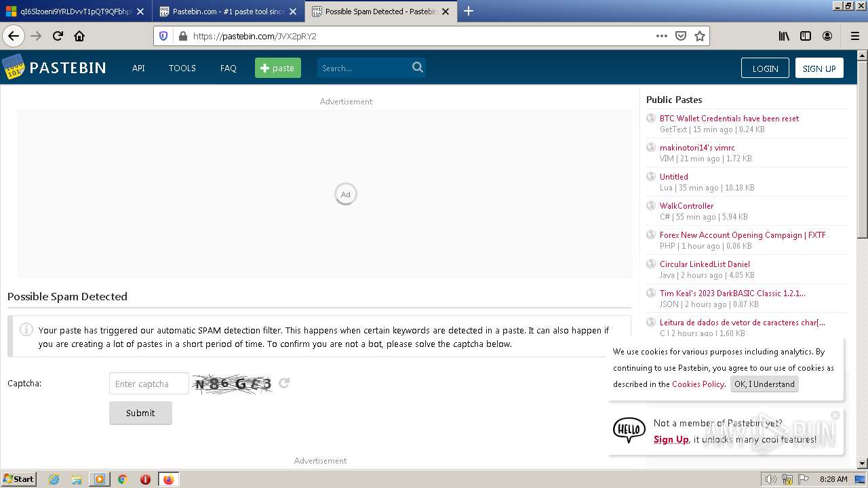Image resolution: width=868 pixels, height=488 pixels.
Task: Open page actions three-dot menu
Action: pos(662,36)
